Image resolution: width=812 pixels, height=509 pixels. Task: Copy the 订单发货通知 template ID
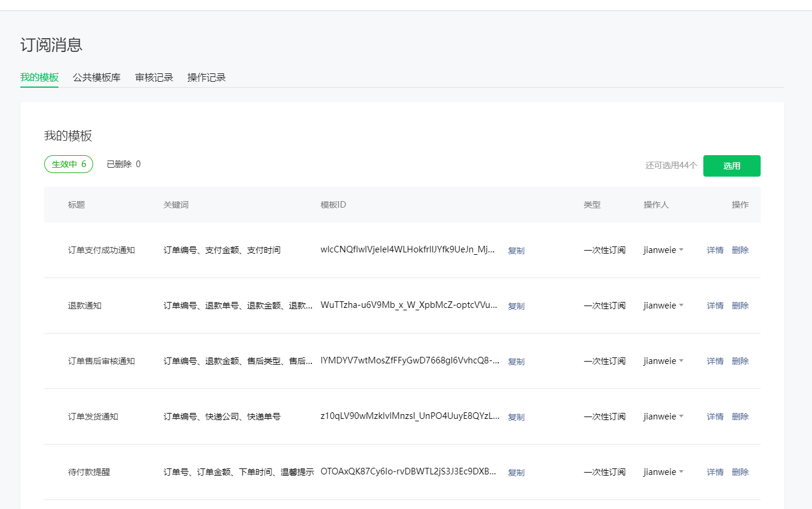pyautogui.click(x=516, y=417)
